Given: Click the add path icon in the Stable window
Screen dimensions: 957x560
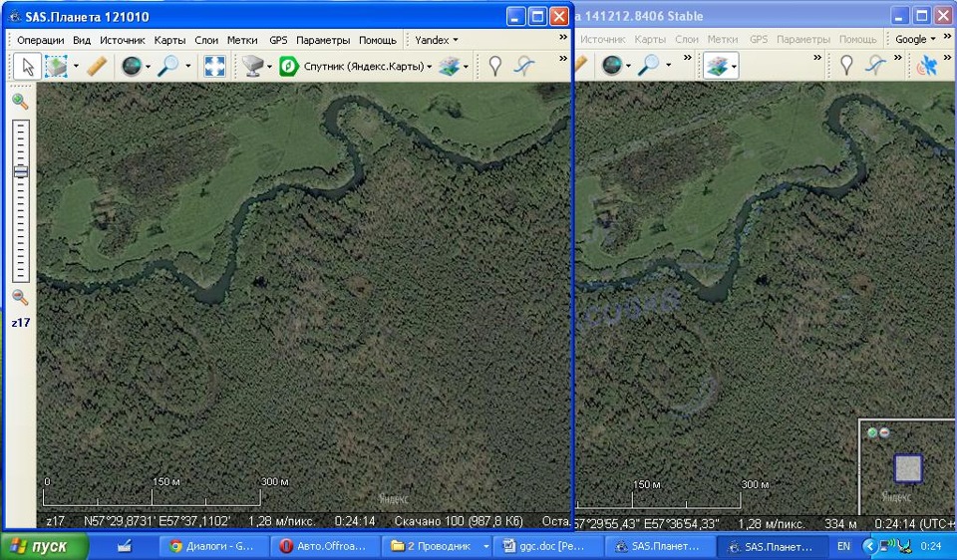Looking at the screenshot, I should tap(875, 65).
